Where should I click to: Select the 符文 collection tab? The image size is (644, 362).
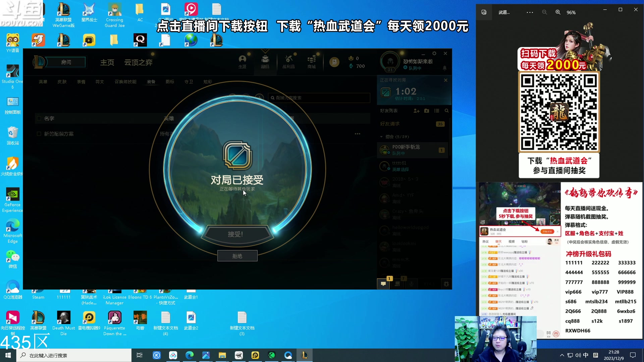tap(100, 82)
